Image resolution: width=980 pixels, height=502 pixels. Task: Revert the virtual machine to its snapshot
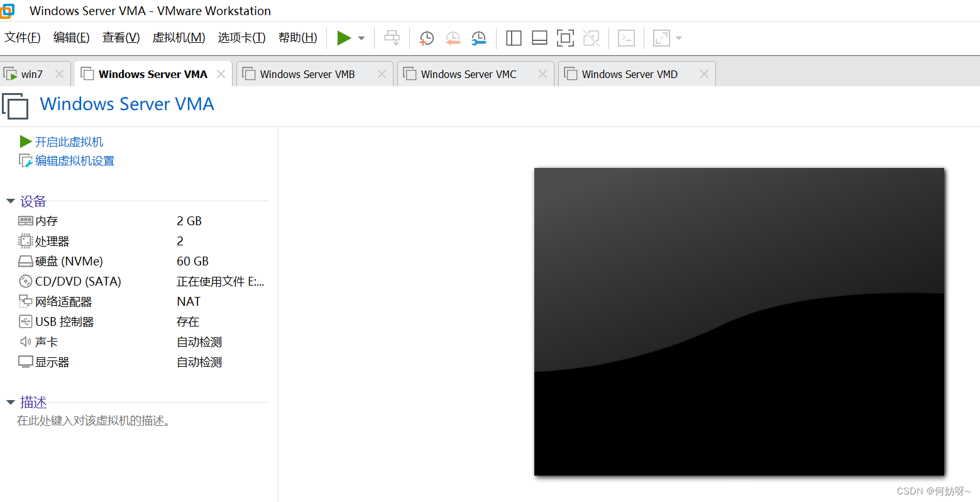453,38
